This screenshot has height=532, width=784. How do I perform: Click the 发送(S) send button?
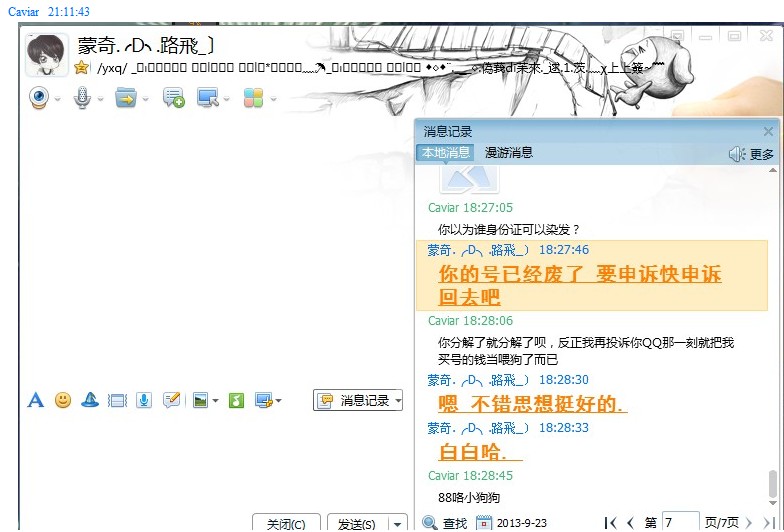[x=356, y=523]
